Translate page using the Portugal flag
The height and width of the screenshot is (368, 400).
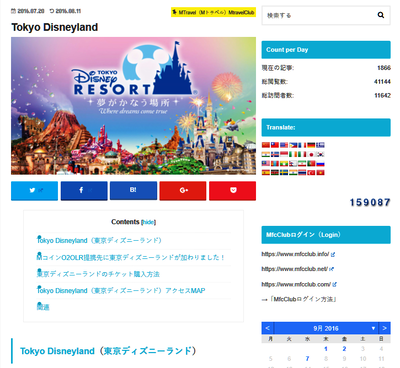(x=311, y=163)
